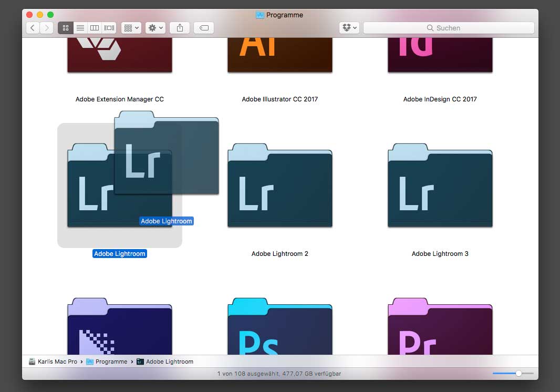Select the Adobe Illustrator CC 2017 folder icon

pyautogui.click(x=280, y=55)
